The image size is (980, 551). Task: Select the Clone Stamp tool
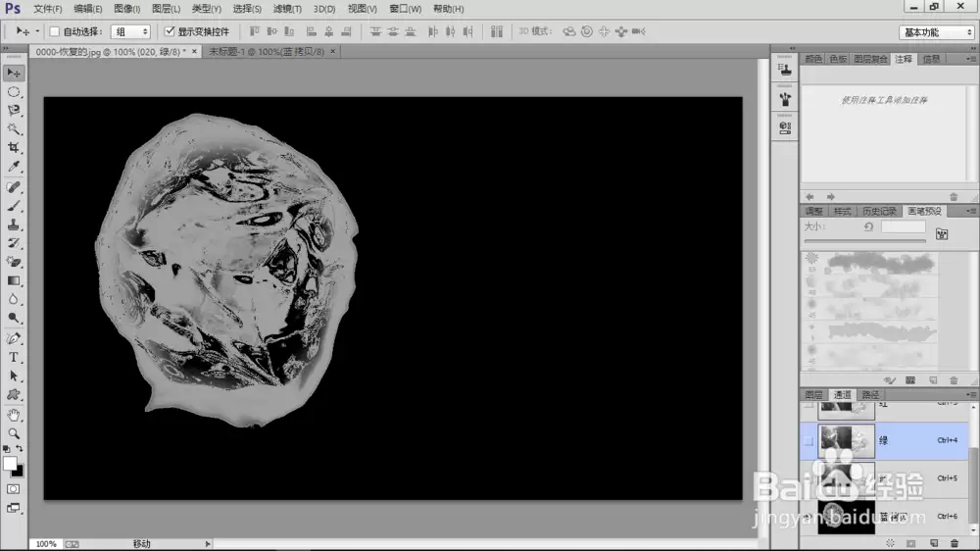pyautogui.click(x=13, y=225)
